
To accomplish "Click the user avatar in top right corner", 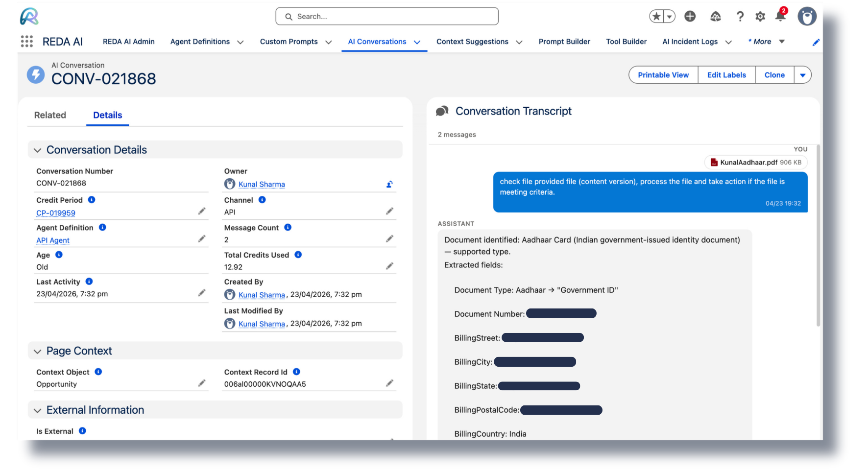I will tap(807, 16).
